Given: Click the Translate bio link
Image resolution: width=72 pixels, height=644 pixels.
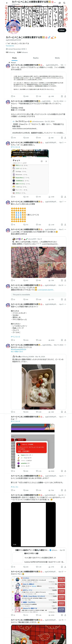Looking at the screenshot, I should tap(10, 46).
